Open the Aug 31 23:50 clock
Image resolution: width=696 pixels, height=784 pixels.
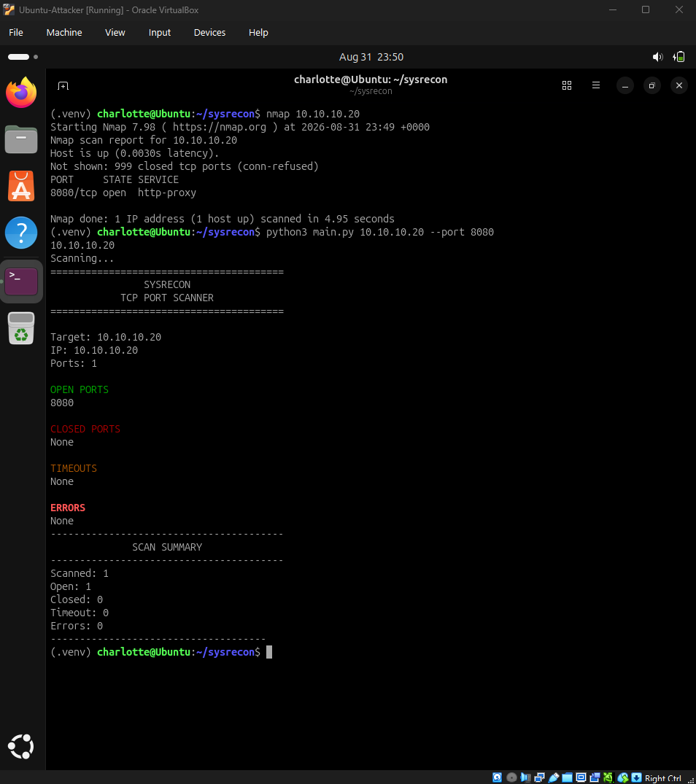[371, 57]
